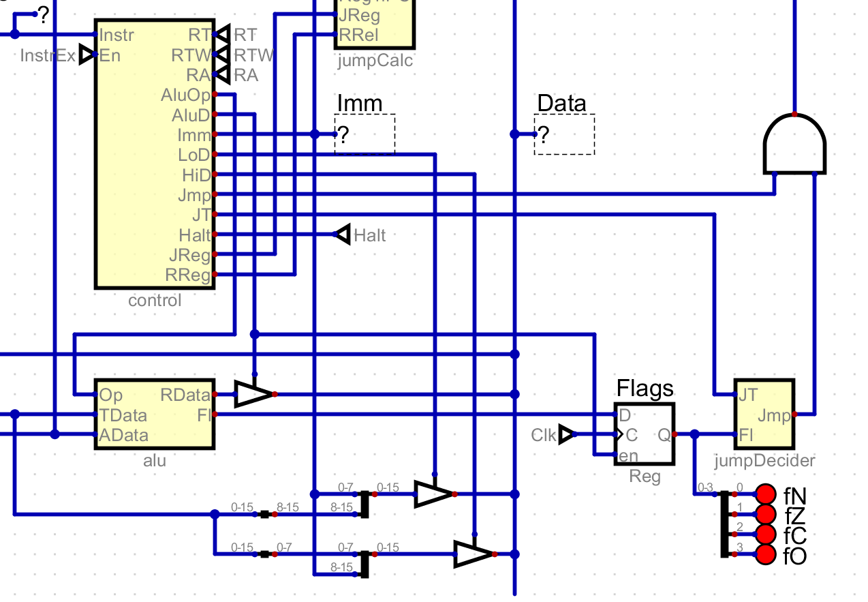Screen dimensions: 868x602
Task: Select the tri-state driver after alu RData
Action: point(253,394)
